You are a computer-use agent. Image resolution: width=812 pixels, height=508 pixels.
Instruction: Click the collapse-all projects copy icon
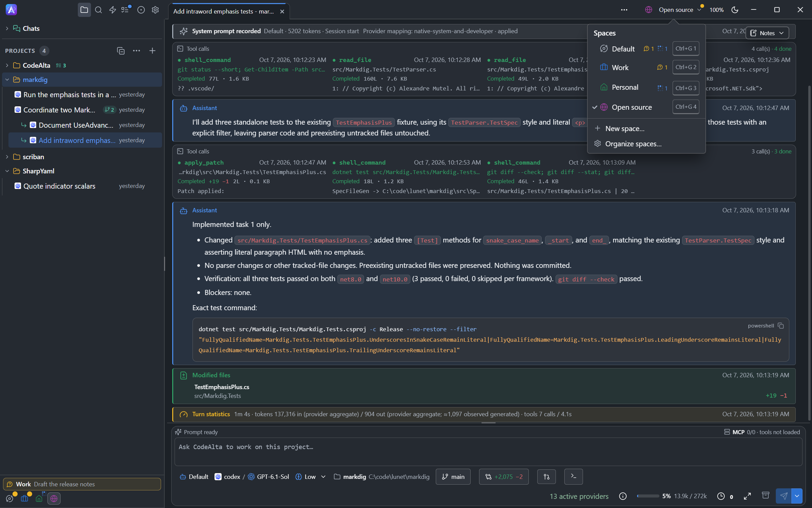pos(121,51)
